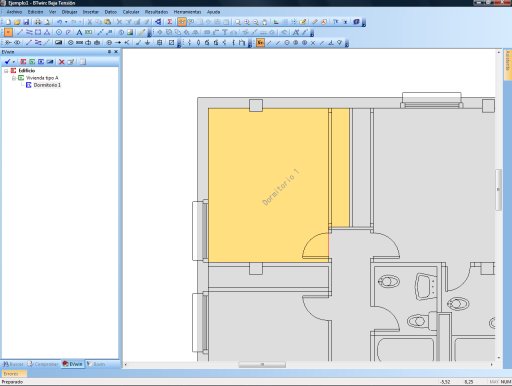Open the Ver menu

coord(53,12)
